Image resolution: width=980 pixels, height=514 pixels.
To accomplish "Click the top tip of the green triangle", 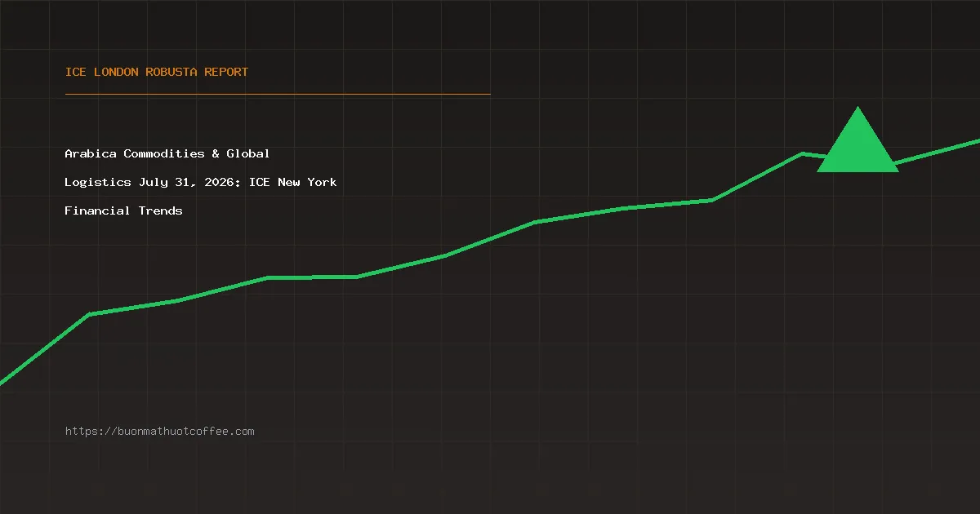I will tap(857, 109).
